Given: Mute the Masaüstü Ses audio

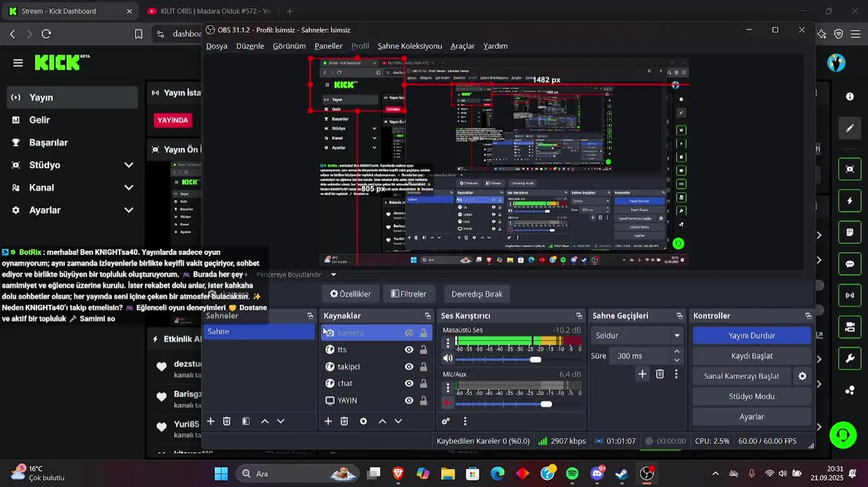Looking at the screenshot, I should coord(448,358).
